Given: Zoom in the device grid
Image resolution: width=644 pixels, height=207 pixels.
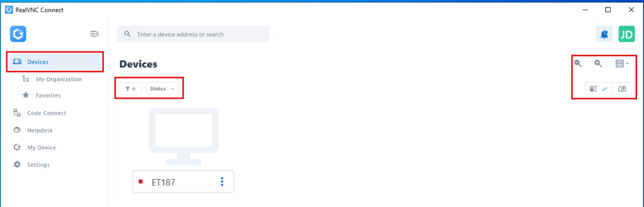Looking at the screenshot, I should [x=598, y=64].
